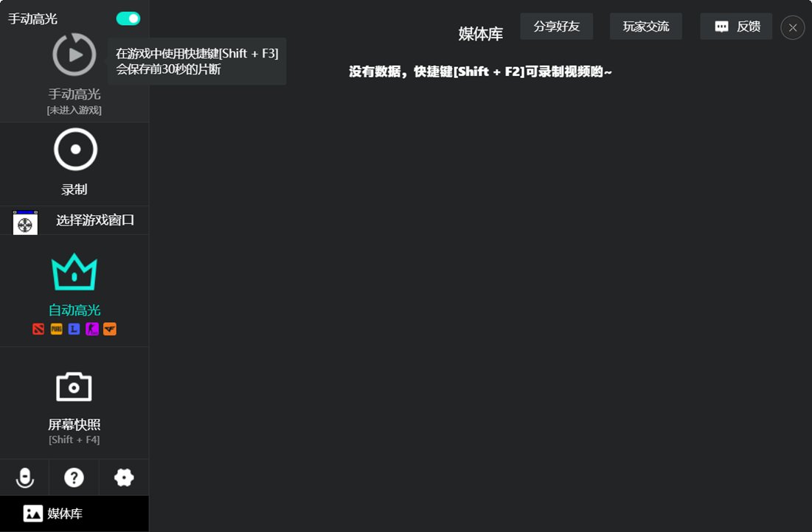Screen dimensions: 812x532
Task: Start recording with the 录制 icon
Action: [x=75, y=150]
